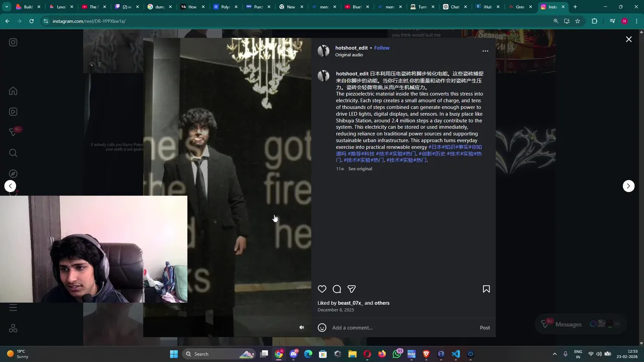Click the reel video to pause

227,187
